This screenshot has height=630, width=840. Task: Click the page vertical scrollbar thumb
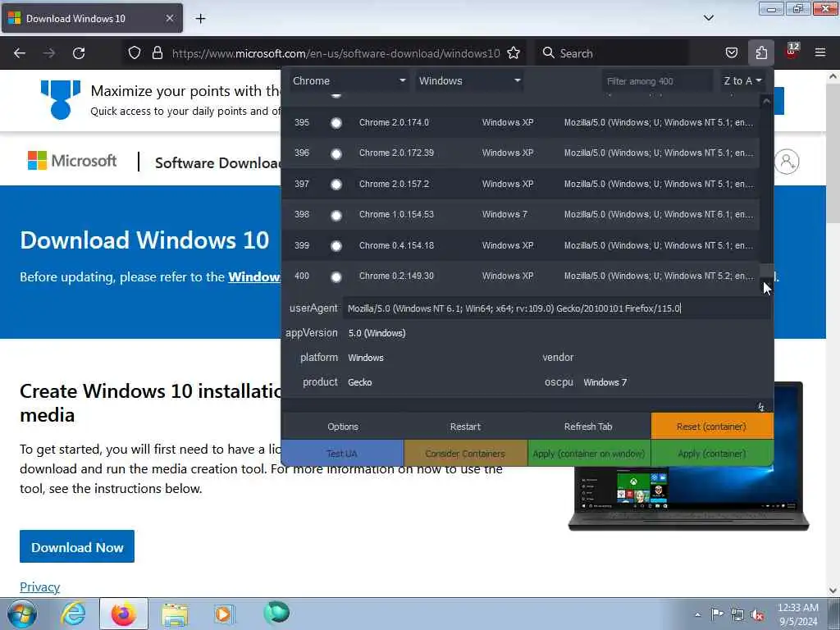pos(833,154)
